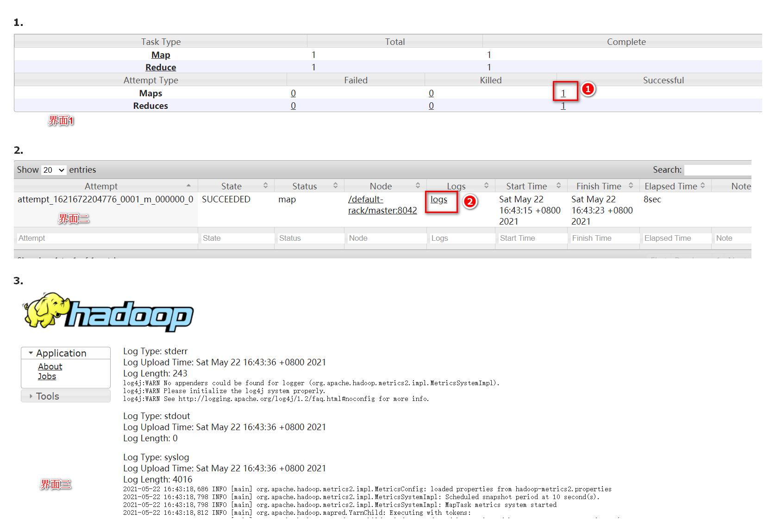Screen dimensions: 776x532
Task: Sort by Elapsed Time column icon
Action: coord(702,186)
